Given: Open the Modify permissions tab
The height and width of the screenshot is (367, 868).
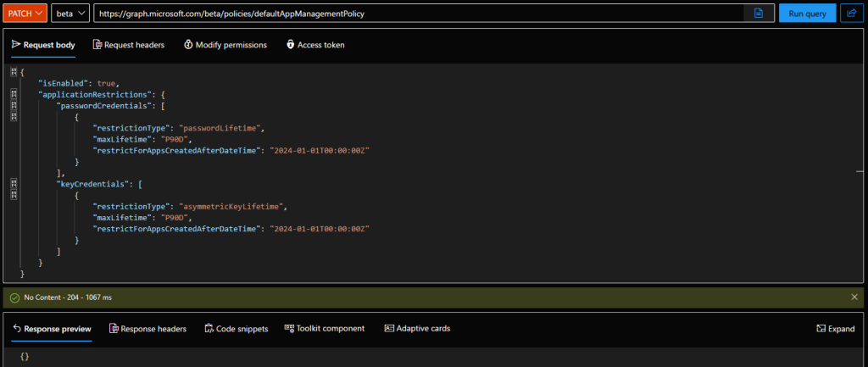Looking at the screenshot, I should click(225, 44).
